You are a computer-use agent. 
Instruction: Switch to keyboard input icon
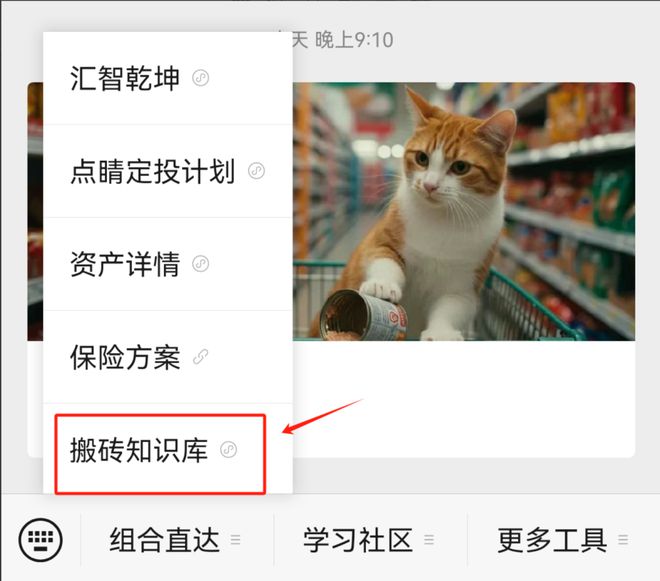click(40, 540)
